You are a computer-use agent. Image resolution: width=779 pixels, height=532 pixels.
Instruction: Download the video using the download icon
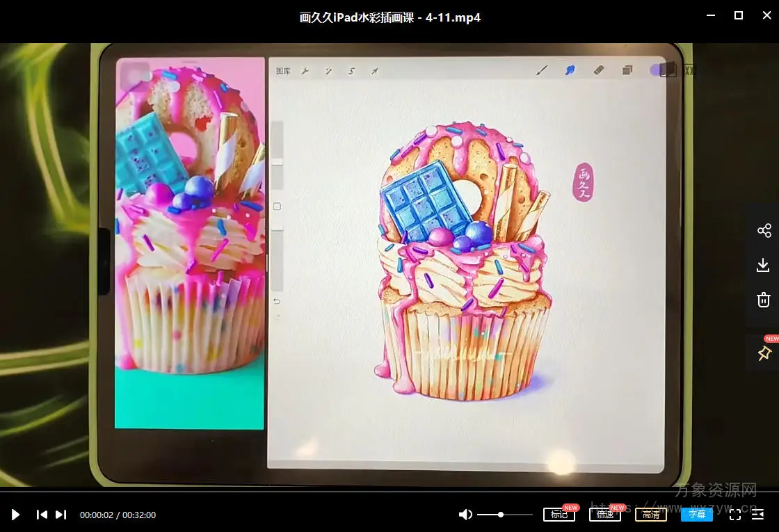pos(764,265)
